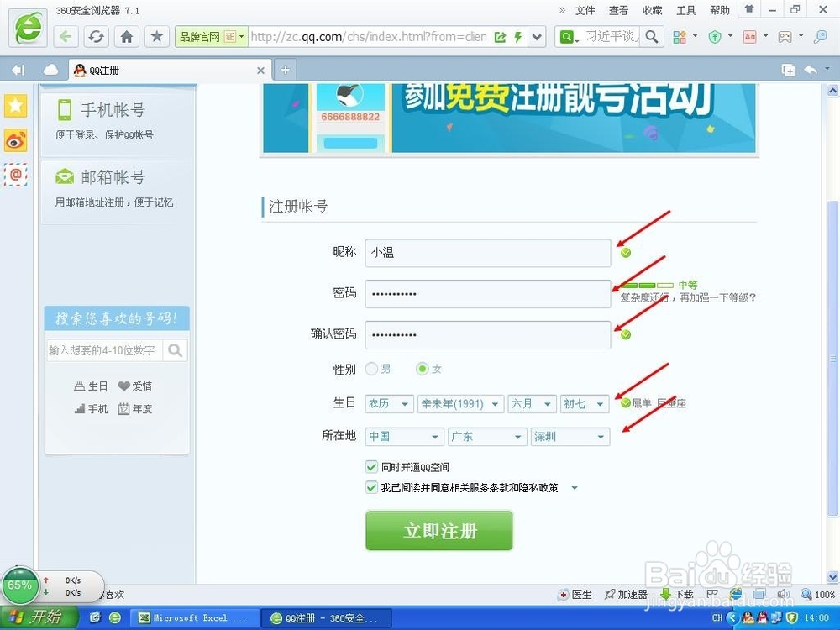
Task: Click the green shield wallet extension icon
Action: click(715, 36)
